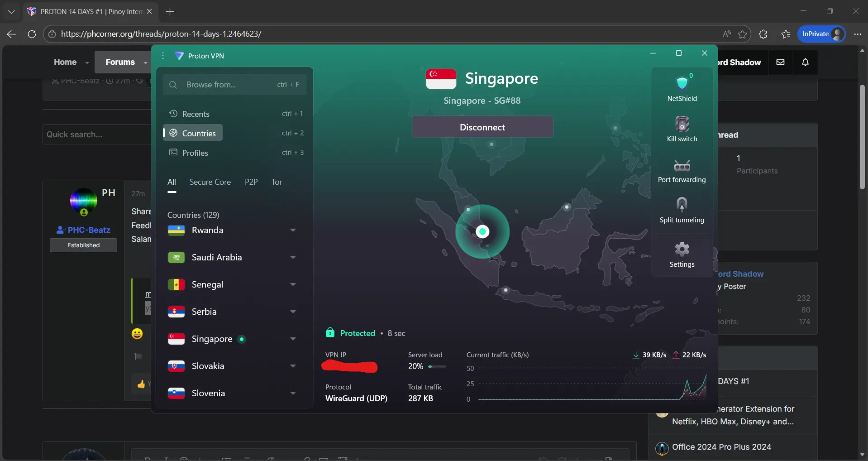Click the WireGuard (UDP) protocol text
This screenshot has width=868, height=461.
click(x=356, y=399)
